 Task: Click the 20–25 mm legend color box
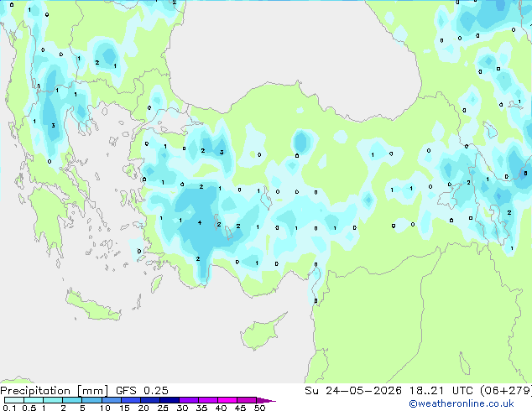pos(150,400)
